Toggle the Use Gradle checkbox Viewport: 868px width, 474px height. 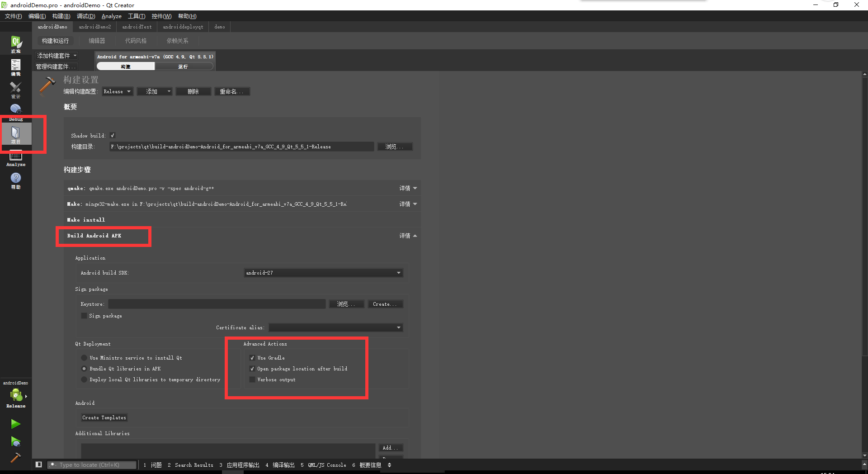click(x=252, y=358)
